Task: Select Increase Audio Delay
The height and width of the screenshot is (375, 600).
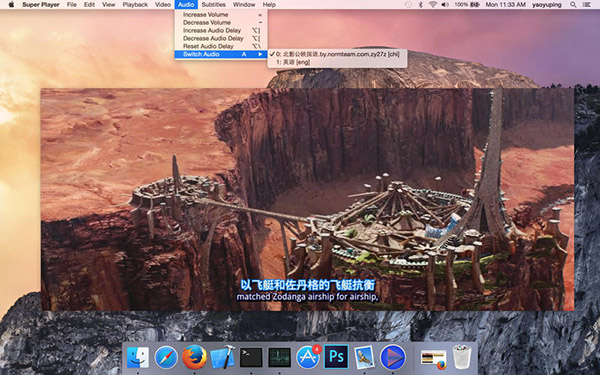Action: [x=221, y=31]
